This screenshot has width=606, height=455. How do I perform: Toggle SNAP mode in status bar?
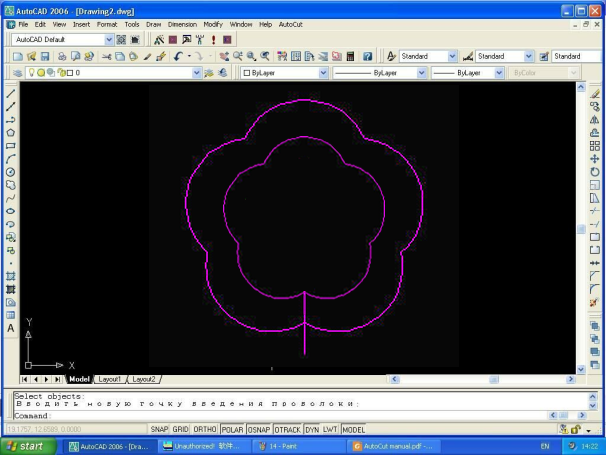tap(159, 429)
